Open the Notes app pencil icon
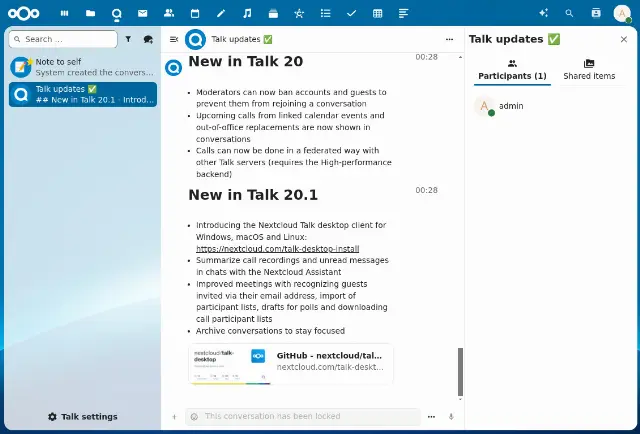The height and width of the screenshot is (434, 640). pos(221,13)
